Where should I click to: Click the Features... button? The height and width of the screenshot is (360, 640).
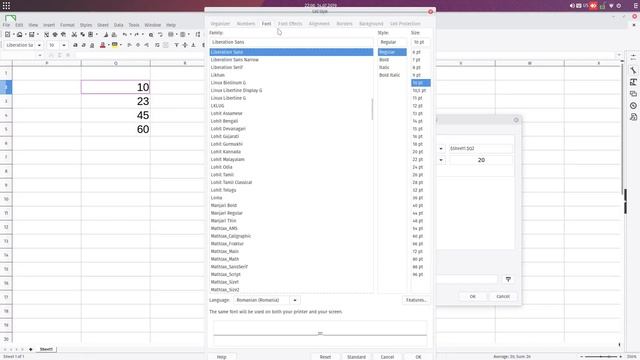pos(416,300)
